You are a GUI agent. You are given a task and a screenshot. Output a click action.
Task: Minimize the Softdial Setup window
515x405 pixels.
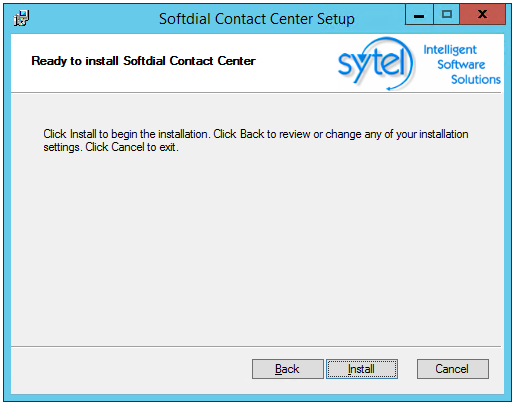click(x=419, y=15)
